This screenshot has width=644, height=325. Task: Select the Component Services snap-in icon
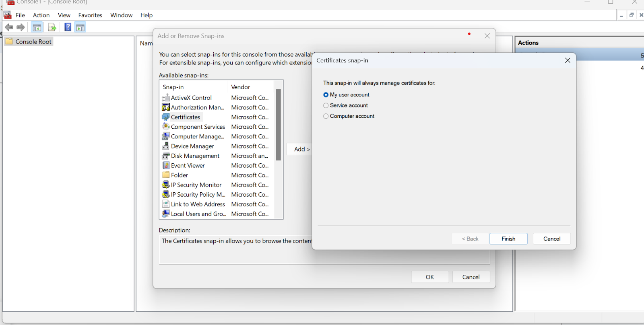point(166,127)
